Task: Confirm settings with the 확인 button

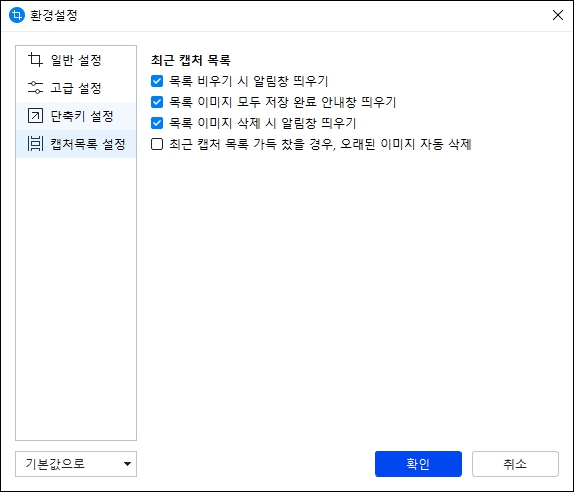Action: 418,464
